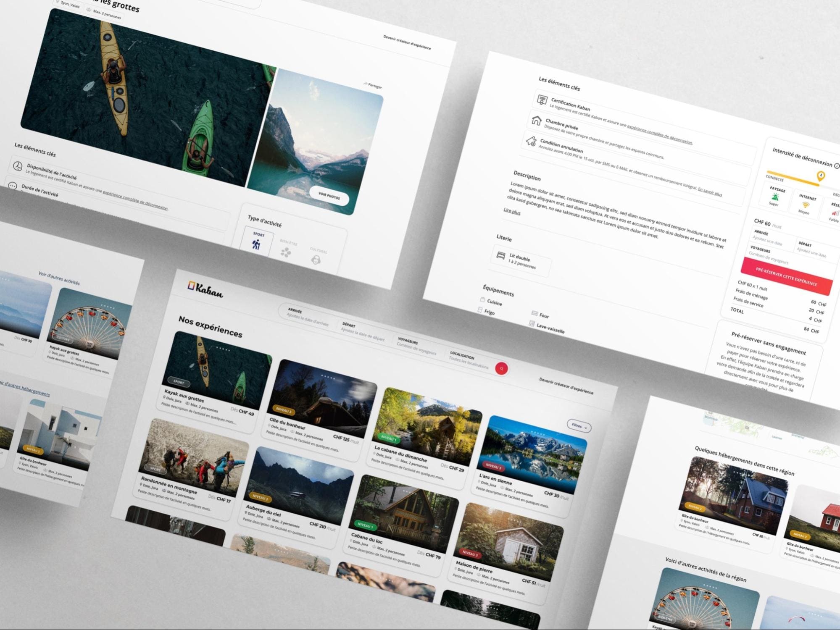This screenshot has height=630, width=840.
Task: Select the SPORT hiker activity type
Action: (x=257, y=241)
